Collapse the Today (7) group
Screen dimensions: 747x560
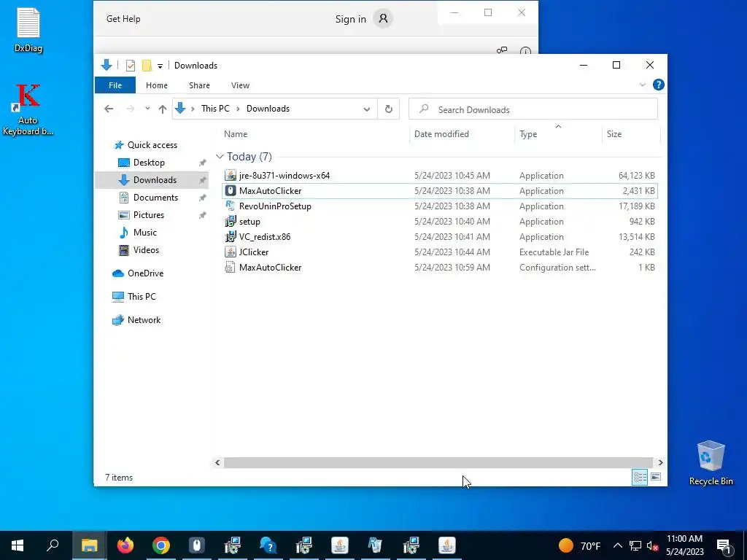click(220, 157)
